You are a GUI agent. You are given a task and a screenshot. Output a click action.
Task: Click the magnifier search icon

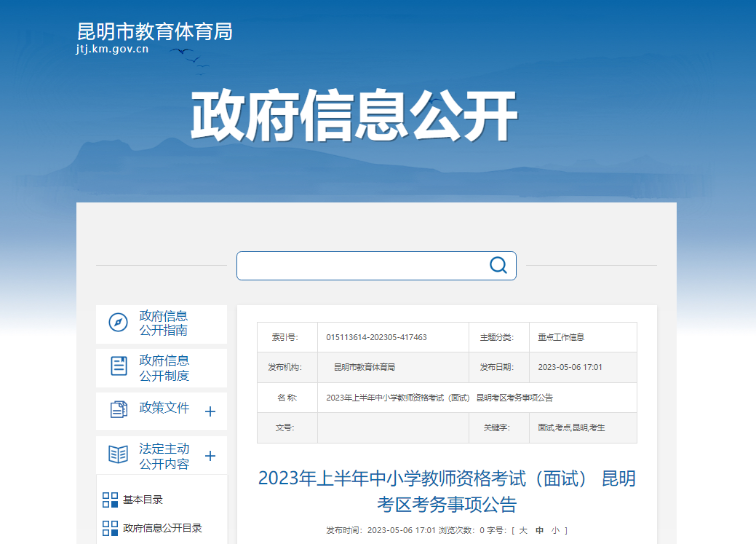[x=498, y=265]
